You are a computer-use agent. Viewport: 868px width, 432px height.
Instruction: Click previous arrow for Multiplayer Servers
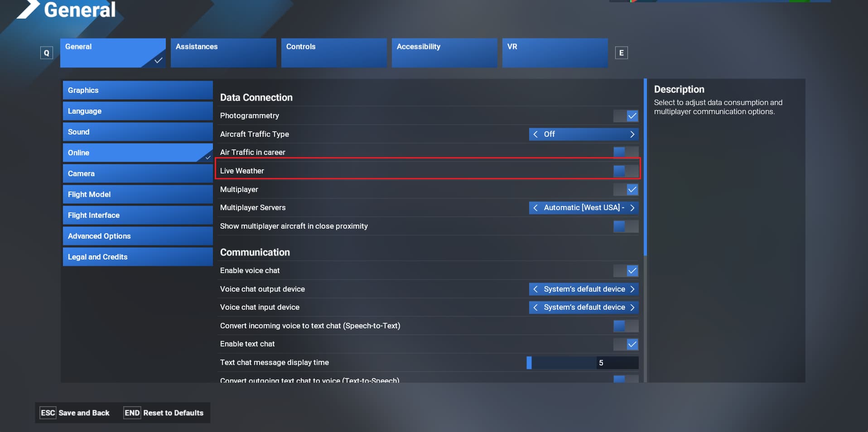coord(535,207)
